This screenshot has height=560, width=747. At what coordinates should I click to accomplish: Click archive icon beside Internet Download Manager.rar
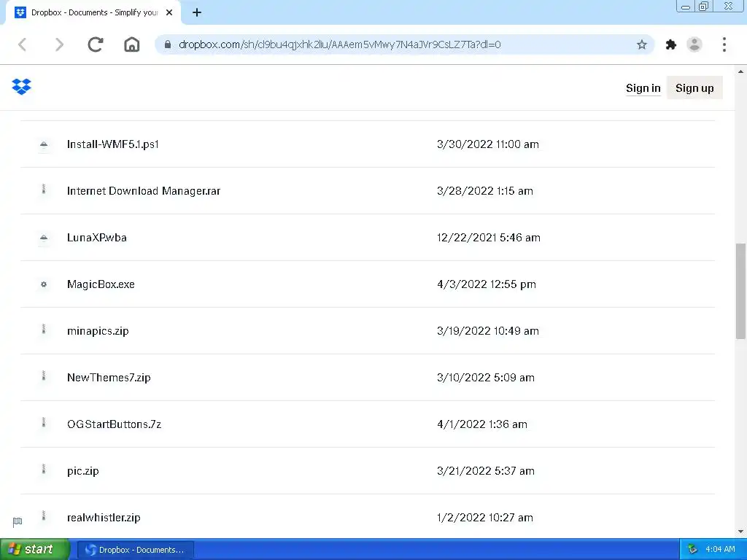pos(44,190)
